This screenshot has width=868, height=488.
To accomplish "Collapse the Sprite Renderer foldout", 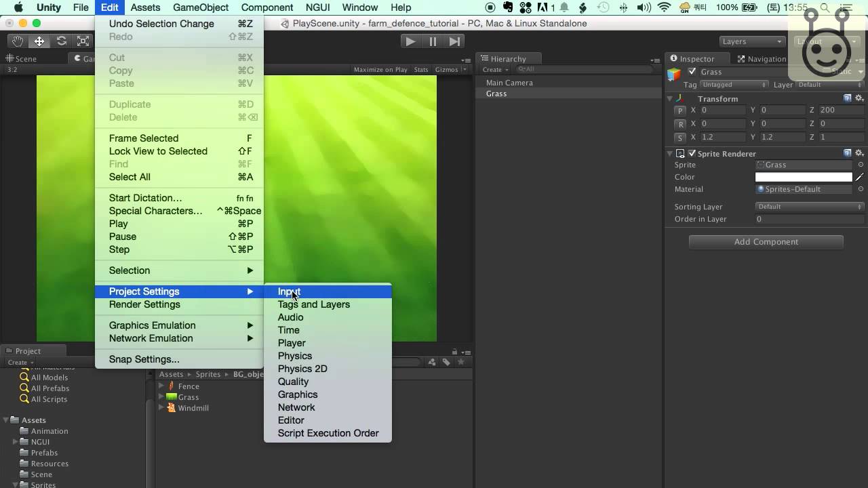I will 670,153.
